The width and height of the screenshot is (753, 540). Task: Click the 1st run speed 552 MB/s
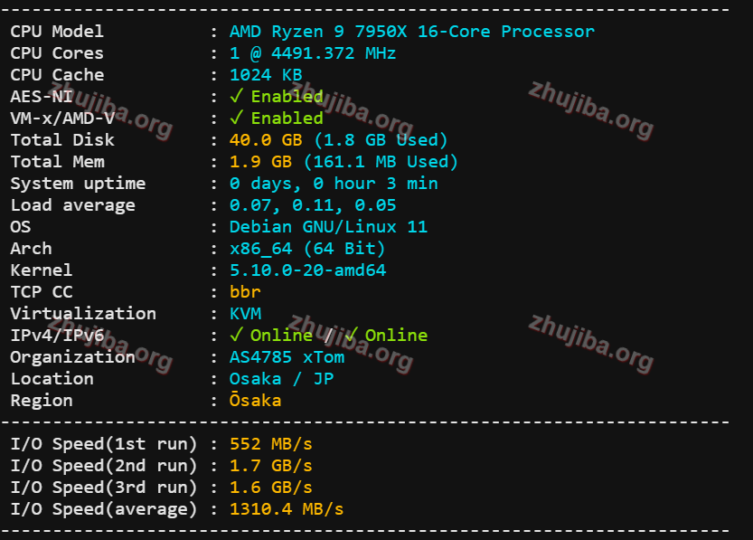coord(270,444)
